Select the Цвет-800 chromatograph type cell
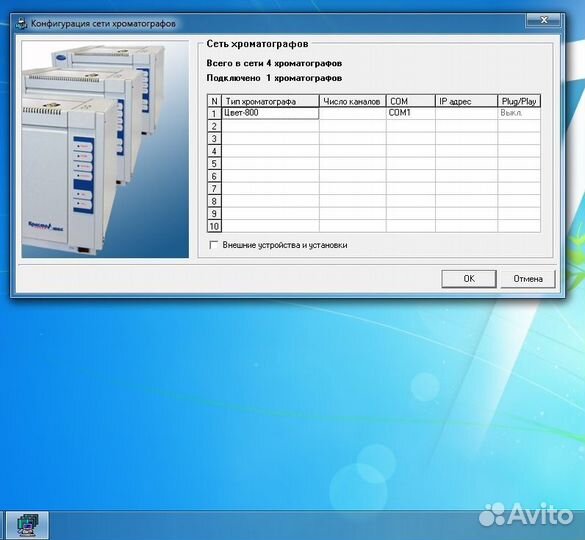Viewport: 585px width, 540px height. 270,113
